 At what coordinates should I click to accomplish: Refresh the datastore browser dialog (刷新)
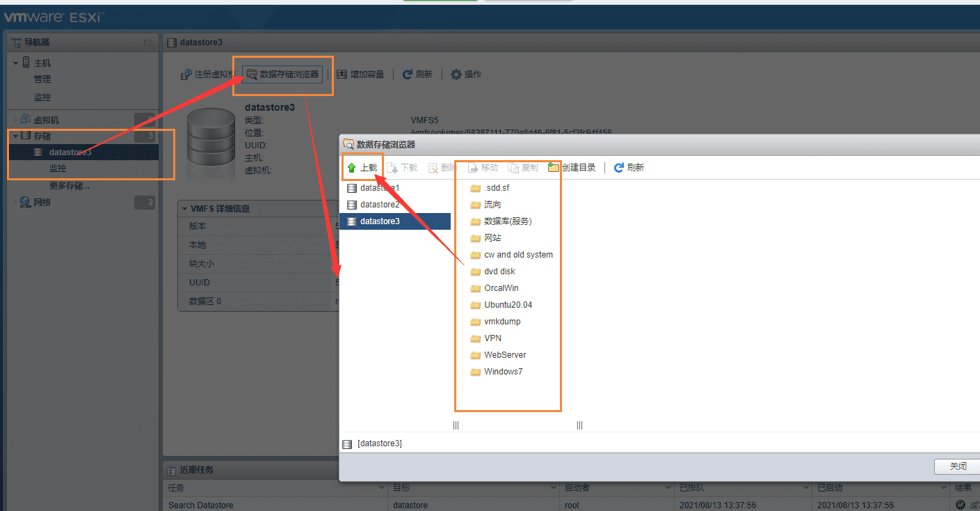[x=629, y=168]
